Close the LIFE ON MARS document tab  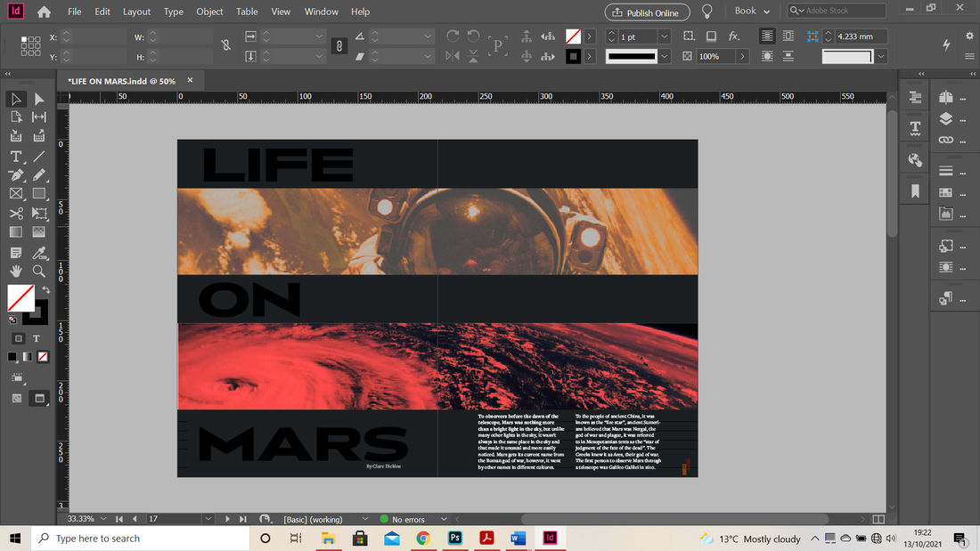click(x=190, y=81)
